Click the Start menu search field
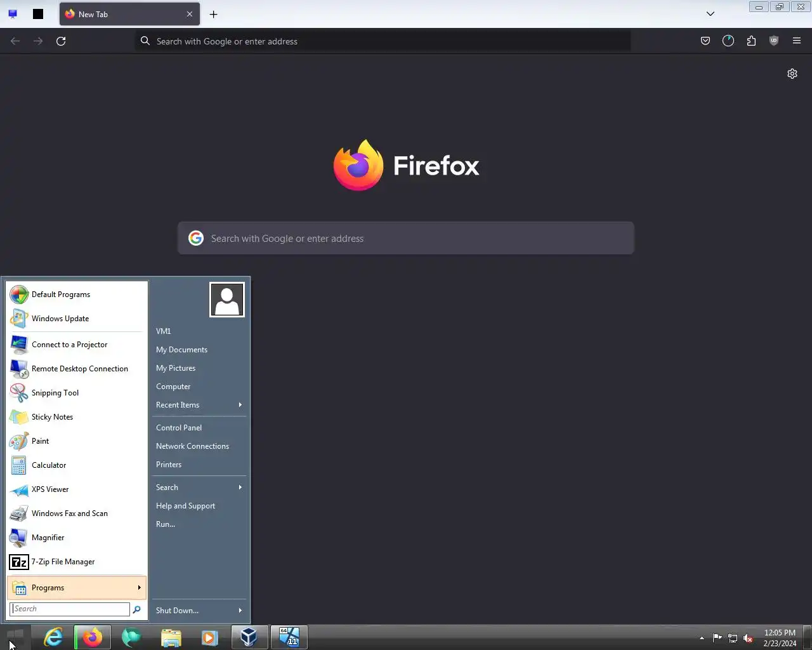The width and height of the screenshot is (812, 650). point(70,609)
